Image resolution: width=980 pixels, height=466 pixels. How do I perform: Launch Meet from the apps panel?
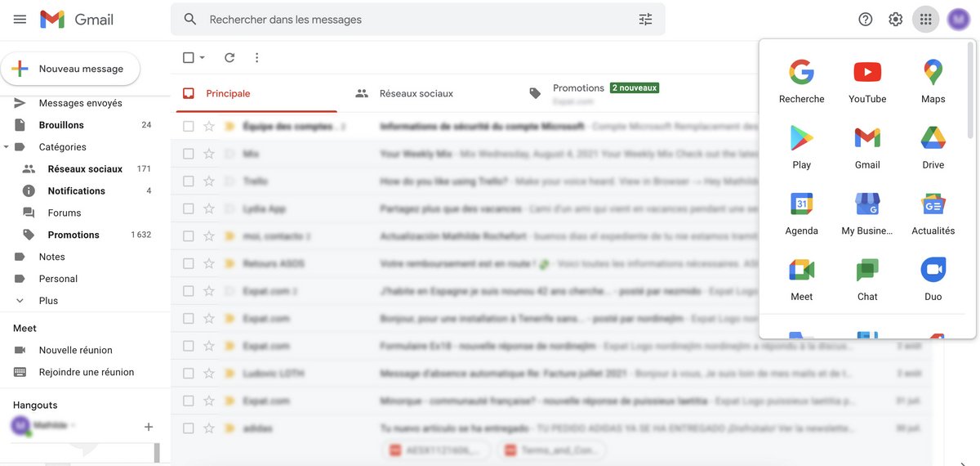click(801, 280)
